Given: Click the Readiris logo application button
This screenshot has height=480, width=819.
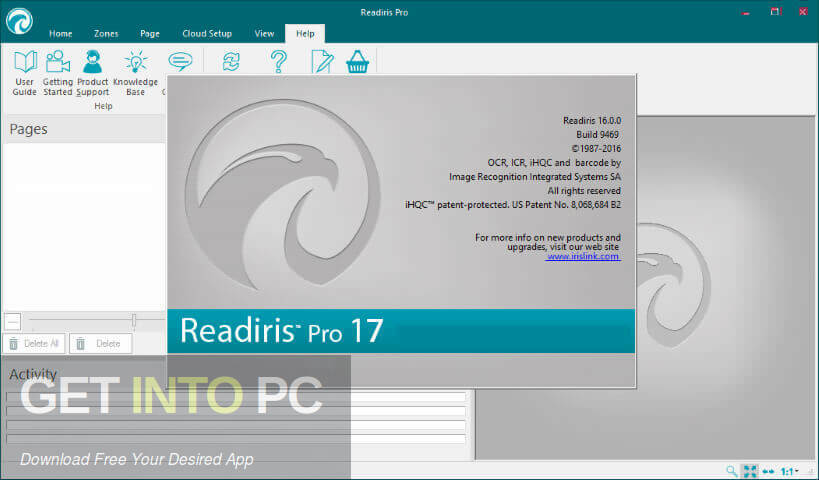Looking at the screenshot, I should 19,21.
